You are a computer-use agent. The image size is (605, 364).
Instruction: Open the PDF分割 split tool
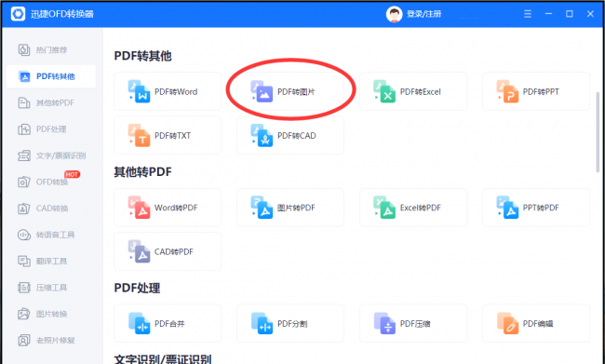coord(290,323)
